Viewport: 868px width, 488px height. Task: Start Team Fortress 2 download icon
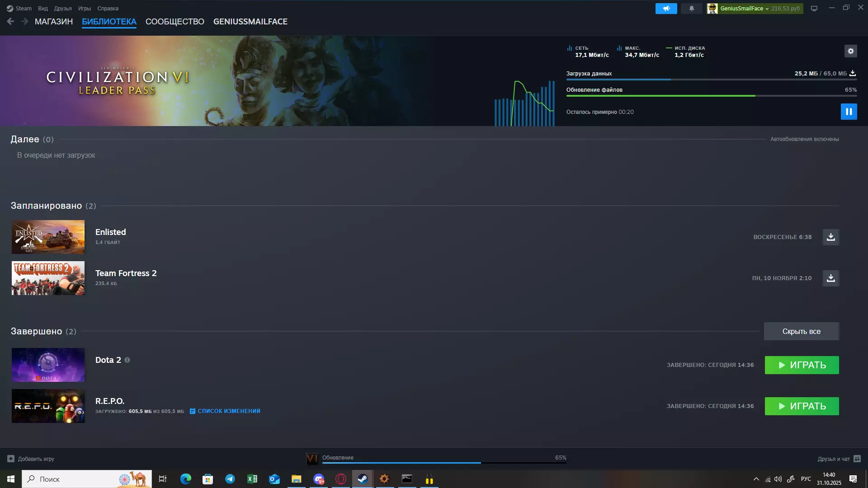point(830,278)
